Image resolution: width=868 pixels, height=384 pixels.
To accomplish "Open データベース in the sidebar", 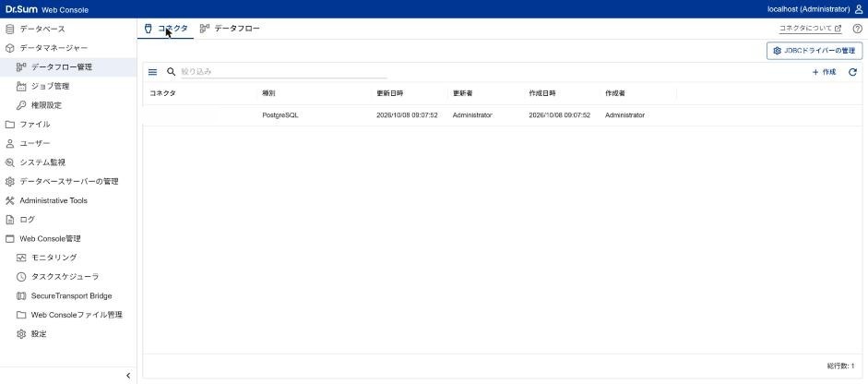I will (x=68, y=30).
